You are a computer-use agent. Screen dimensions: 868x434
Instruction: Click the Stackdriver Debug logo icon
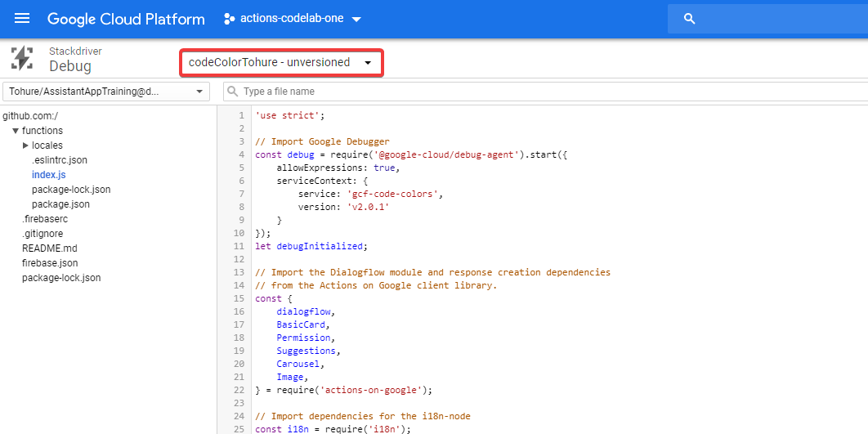pos(22,59)
